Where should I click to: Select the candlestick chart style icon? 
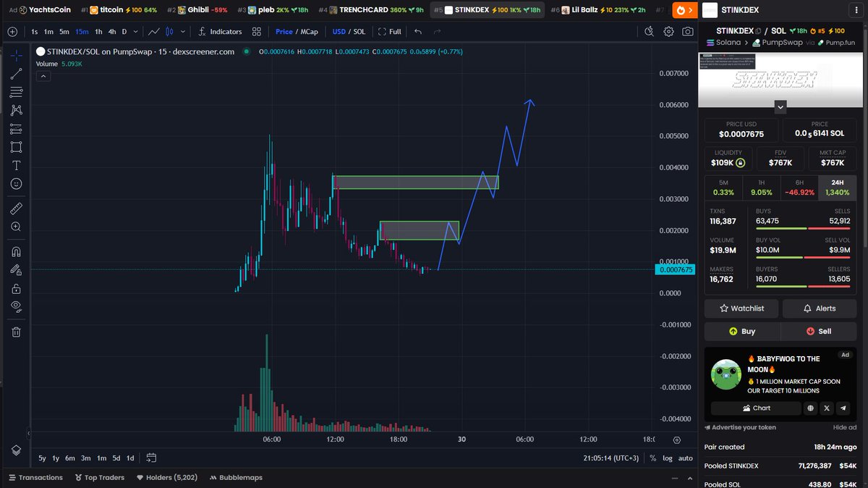169,32
